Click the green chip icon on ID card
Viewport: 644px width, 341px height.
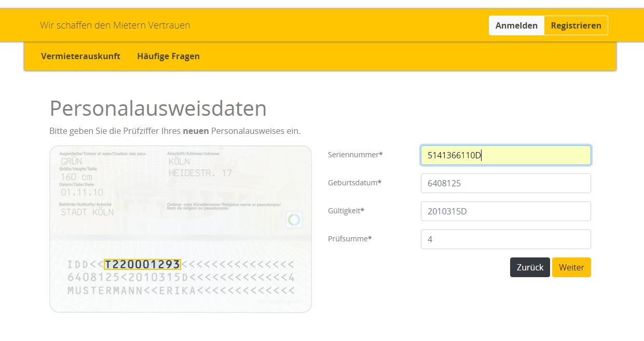[x=294, y=220]
